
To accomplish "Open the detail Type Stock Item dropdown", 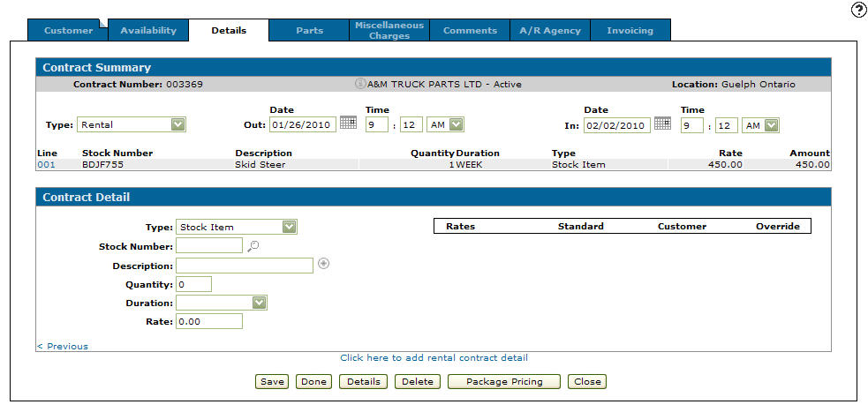I will tap(237, 227).
